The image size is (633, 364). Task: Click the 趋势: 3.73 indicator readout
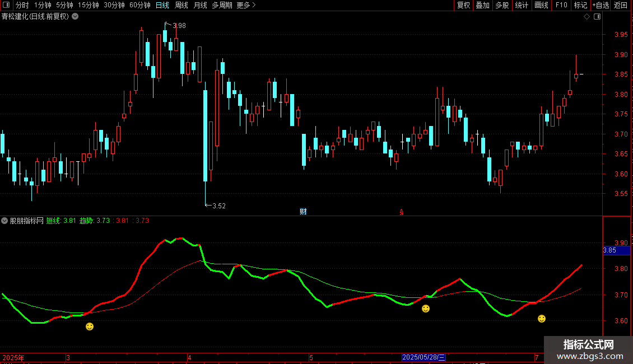[x=95, y=221]
